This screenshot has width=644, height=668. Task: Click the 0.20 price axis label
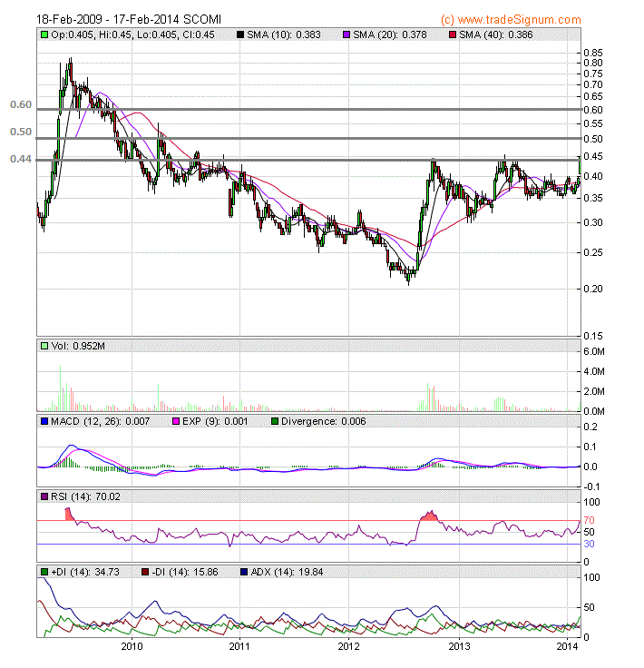tap(593, 289)
